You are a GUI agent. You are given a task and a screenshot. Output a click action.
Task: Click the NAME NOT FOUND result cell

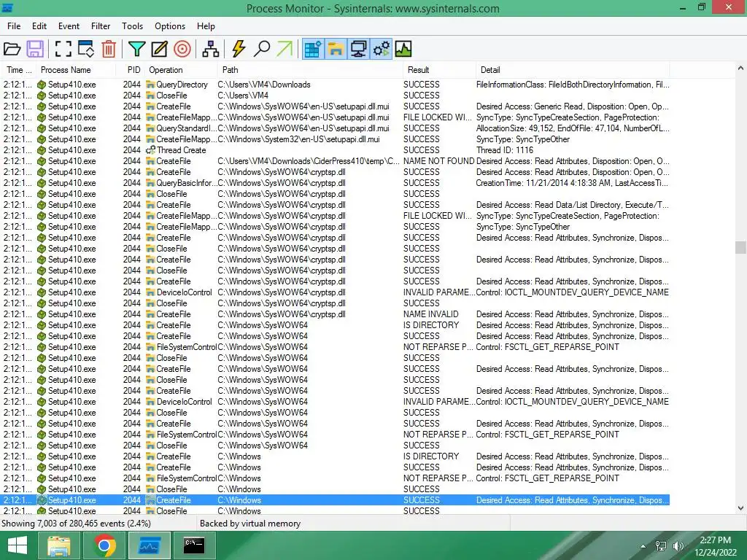point(438,161)
